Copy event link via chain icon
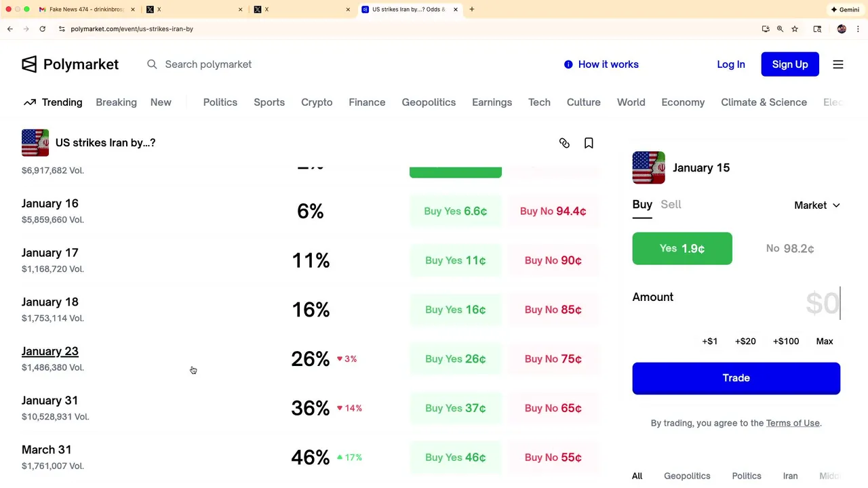This screenshot has width=868, height=488. click(x=564, y=143)
